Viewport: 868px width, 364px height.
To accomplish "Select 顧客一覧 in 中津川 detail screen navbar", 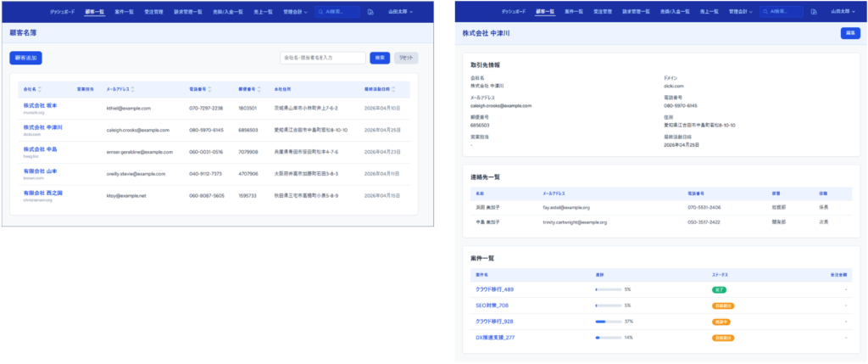I will (545, 12).
